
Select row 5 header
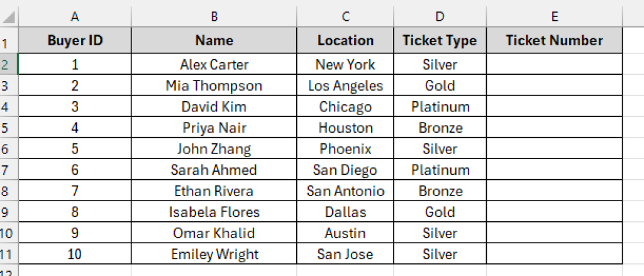click(9, 128)
